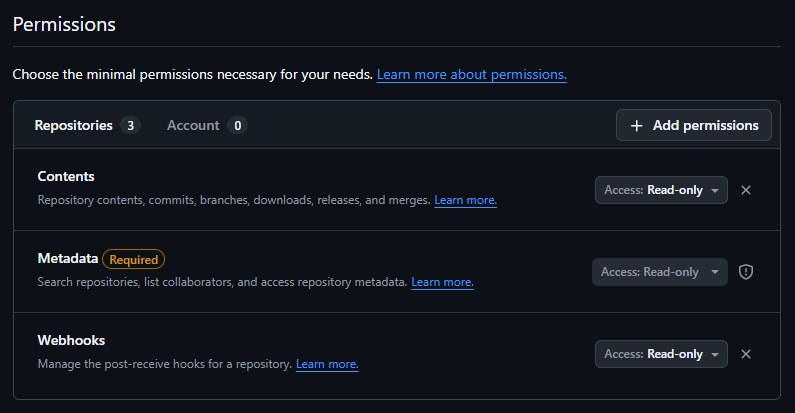
Task: Click the Repositories count badge showing 3
Action: [x=130, y=125]
